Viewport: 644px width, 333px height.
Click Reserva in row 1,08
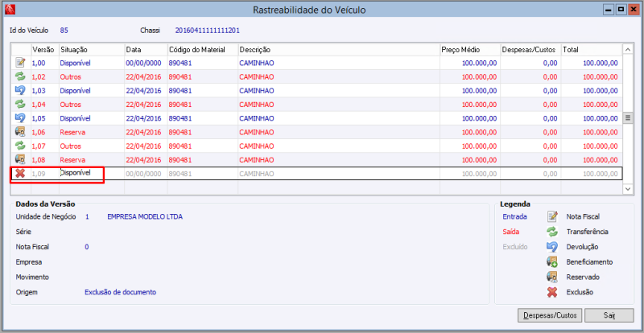[x=72, y=160]
